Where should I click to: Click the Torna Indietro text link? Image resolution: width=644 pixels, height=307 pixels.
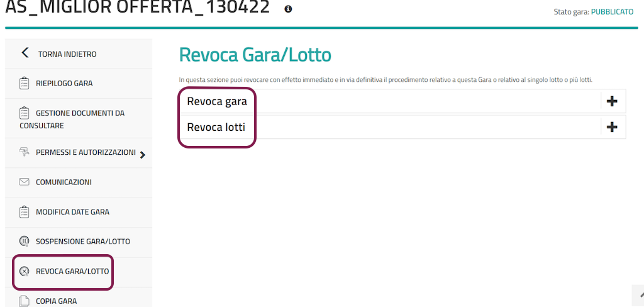pos(67,54)
